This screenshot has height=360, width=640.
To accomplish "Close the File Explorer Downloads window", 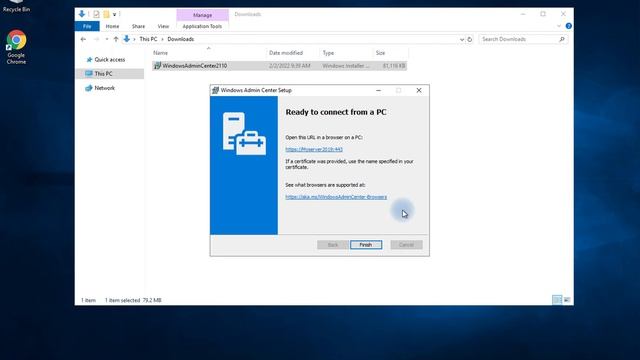I will (563, 14).
